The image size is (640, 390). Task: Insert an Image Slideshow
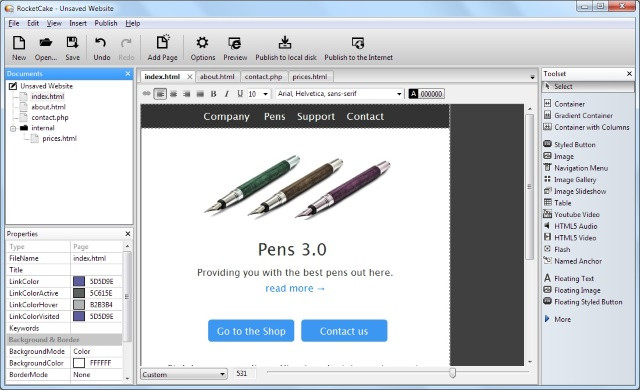[x=575, y=191]
